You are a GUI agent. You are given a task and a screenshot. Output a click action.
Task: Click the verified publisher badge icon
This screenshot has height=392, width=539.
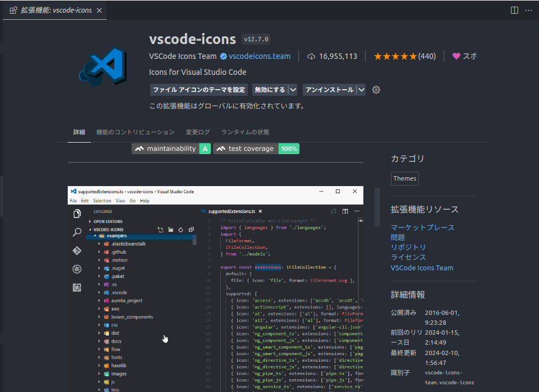tap(224, 56)
